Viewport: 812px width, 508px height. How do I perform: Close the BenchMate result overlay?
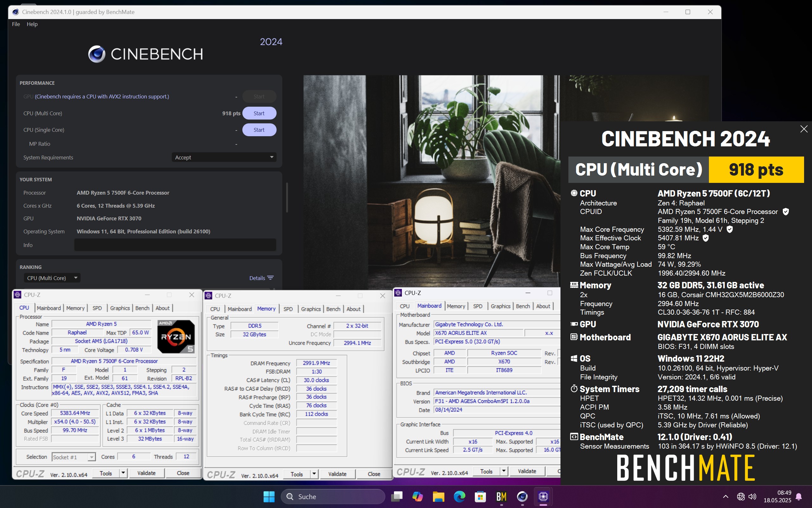point(804,129)
